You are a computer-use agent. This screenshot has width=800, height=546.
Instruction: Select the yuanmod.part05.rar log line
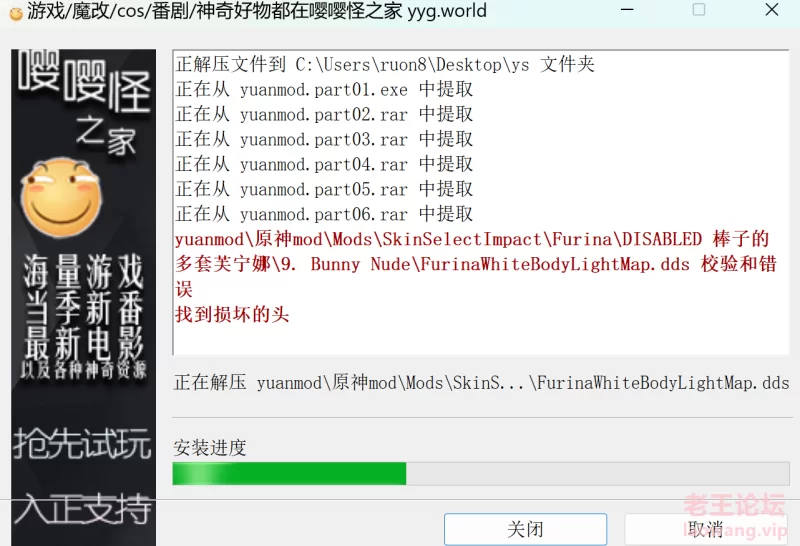pos(324,189)
